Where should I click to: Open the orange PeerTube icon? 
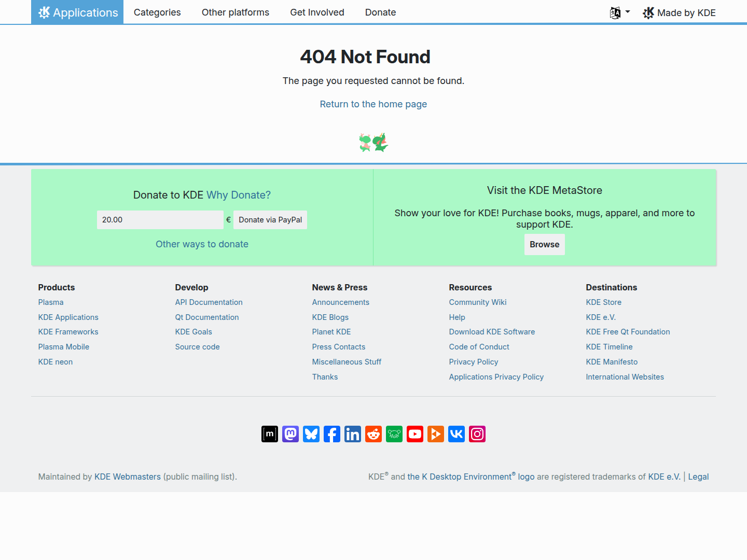tap(436, 434)
